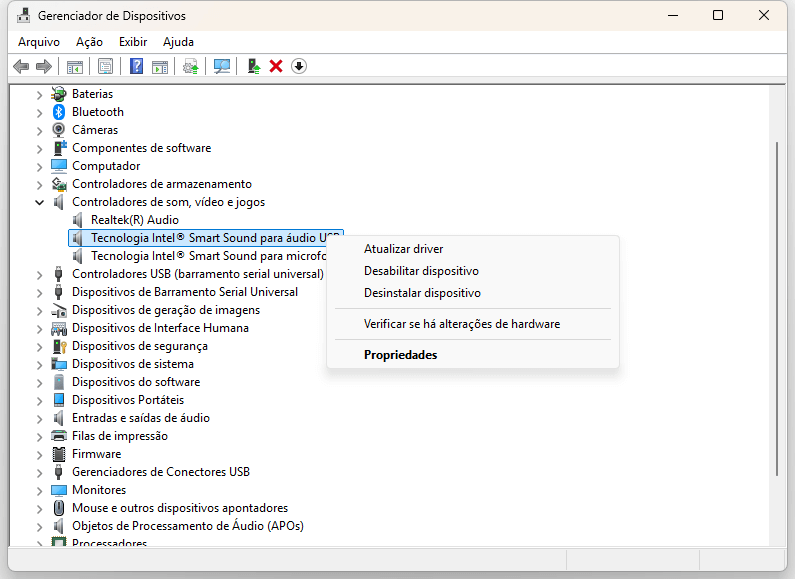Click the vertical scrollbar of device list
Viewport: 795px width, 579px height.
777,300
